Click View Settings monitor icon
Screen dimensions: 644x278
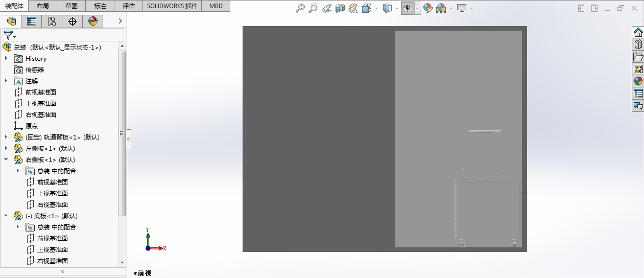(x=462, y=8)
